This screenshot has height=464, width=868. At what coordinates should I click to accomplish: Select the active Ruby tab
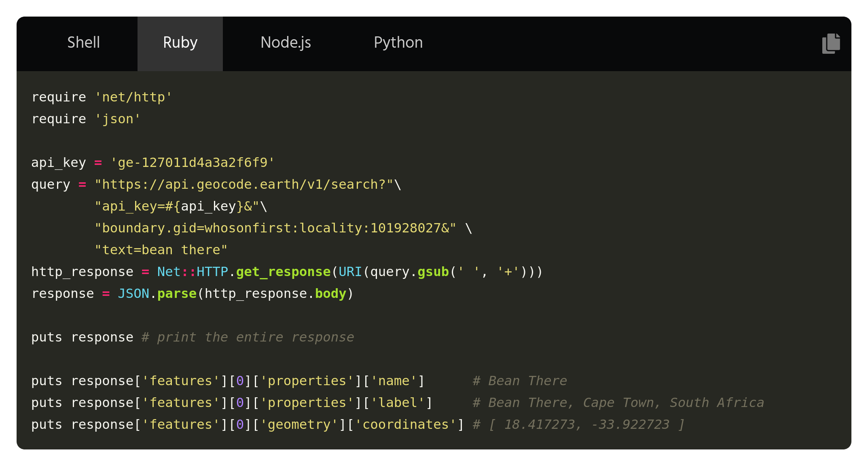[180, 42]
